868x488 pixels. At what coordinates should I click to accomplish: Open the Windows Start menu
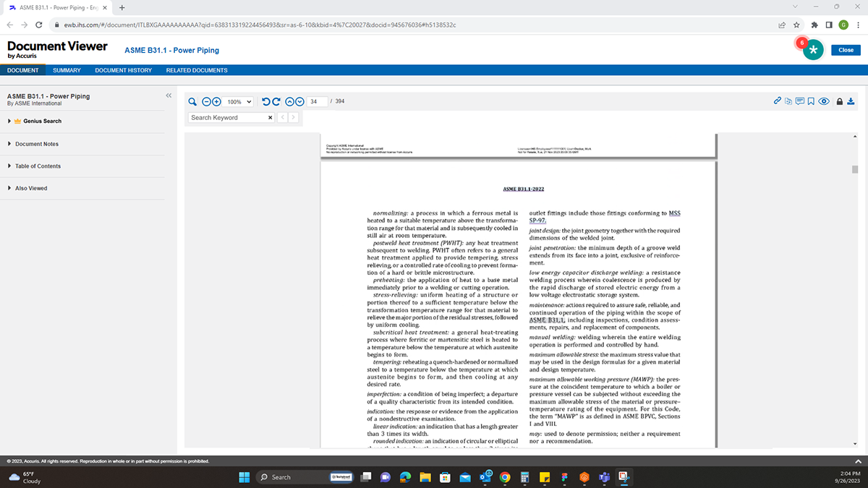pos(243,477)
